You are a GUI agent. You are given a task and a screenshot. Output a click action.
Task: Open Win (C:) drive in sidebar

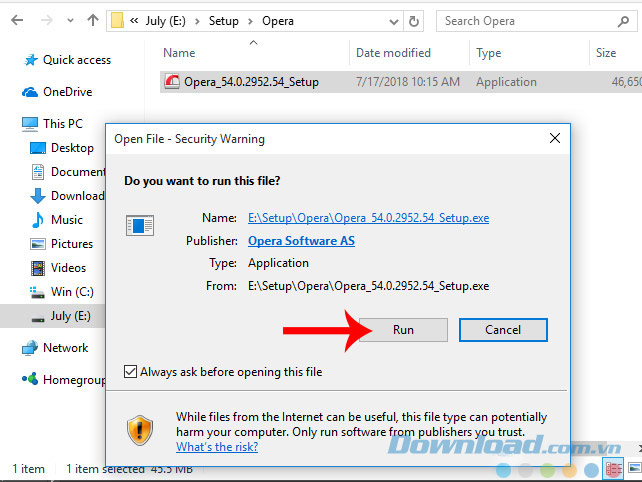point(72,292)
